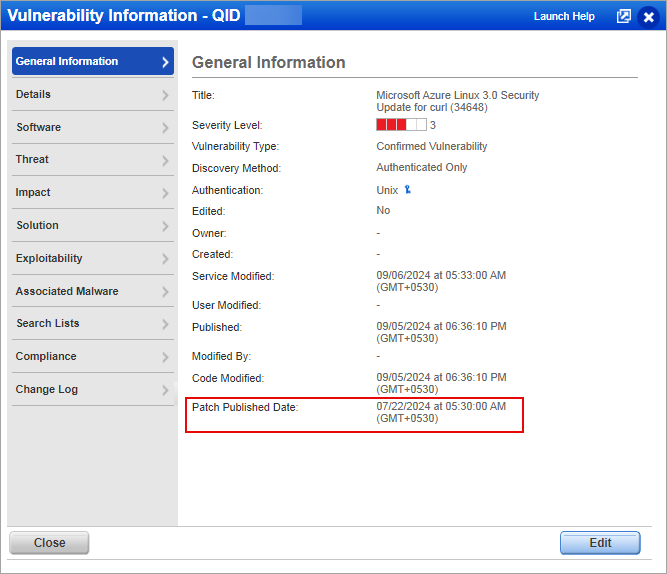667x574 pixels.
Task: Show the Impact section
Action: [x=93, y=192]
